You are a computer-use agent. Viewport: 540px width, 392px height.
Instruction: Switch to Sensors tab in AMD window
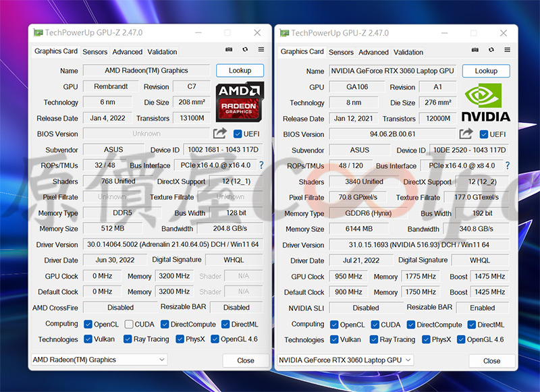(94, 52)
